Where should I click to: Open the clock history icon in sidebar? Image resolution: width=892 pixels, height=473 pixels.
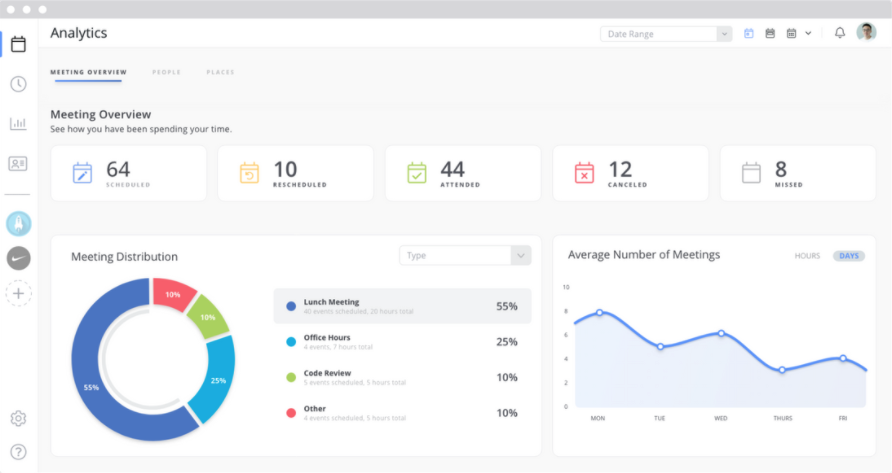pos(18,84)
